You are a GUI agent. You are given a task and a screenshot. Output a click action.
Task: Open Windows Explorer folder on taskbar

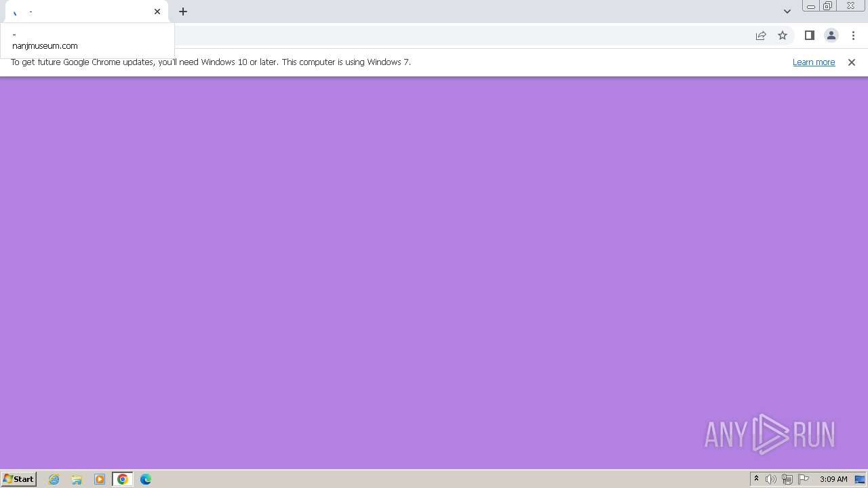(x=77, y=479)
